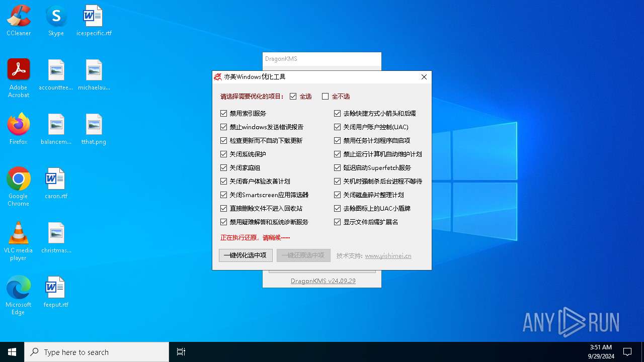Open the Windows Start menu
The height and width of the screenshot is (362, 644).
pos(12,352)
